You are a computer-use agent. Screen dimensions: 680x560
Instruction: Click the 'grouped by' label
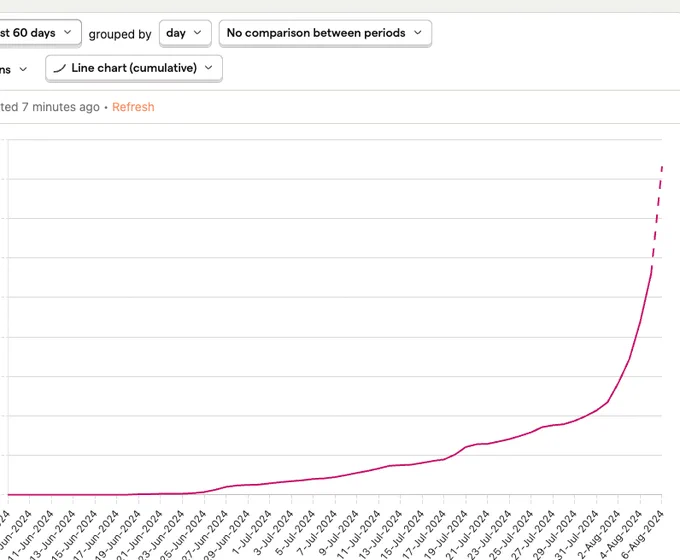pyautogui.click(x=120, y=34)
